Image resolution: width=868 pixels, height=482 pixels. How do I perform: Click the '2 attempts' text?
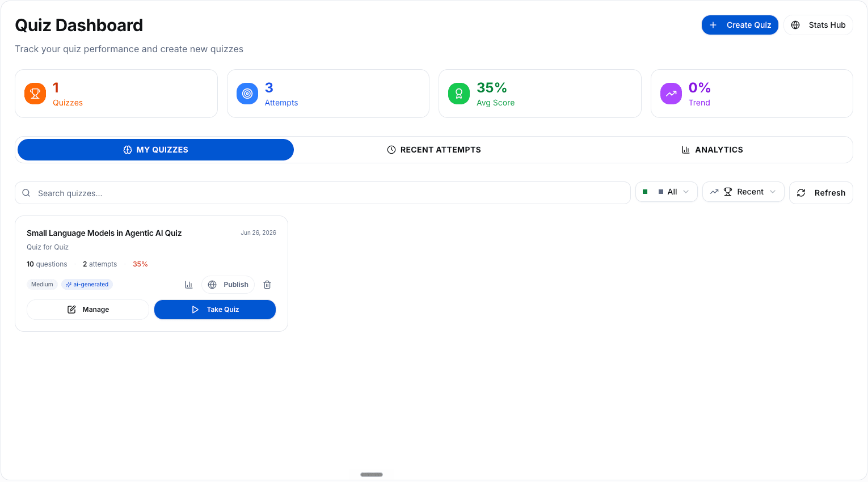(100, 264)
